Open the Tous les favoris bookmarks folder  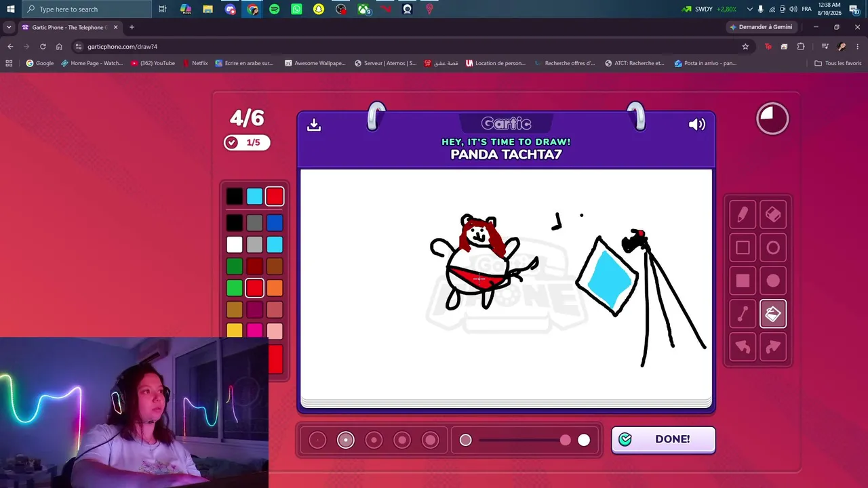(x=838, y=63)
